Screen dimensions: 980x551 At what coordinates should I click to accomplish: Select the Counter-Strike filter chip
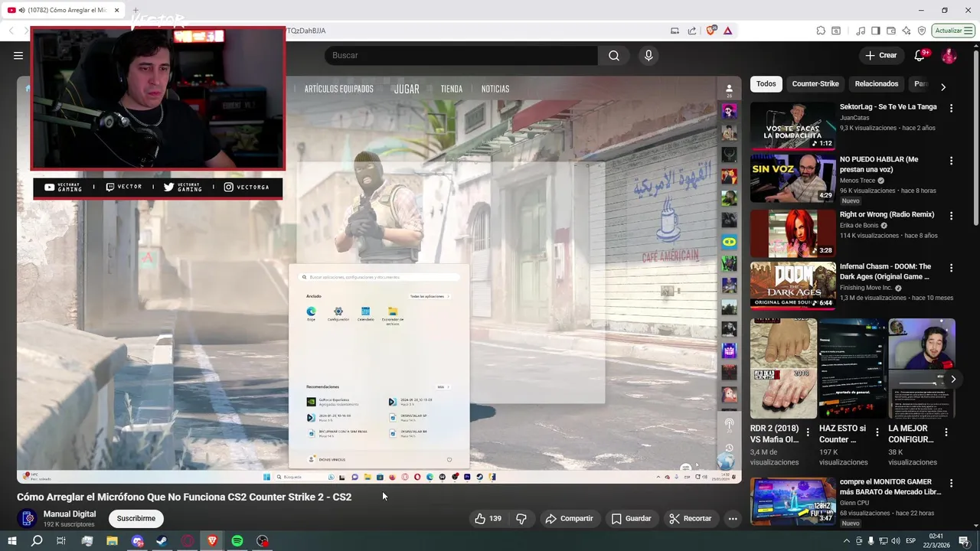tap(815, 83)
